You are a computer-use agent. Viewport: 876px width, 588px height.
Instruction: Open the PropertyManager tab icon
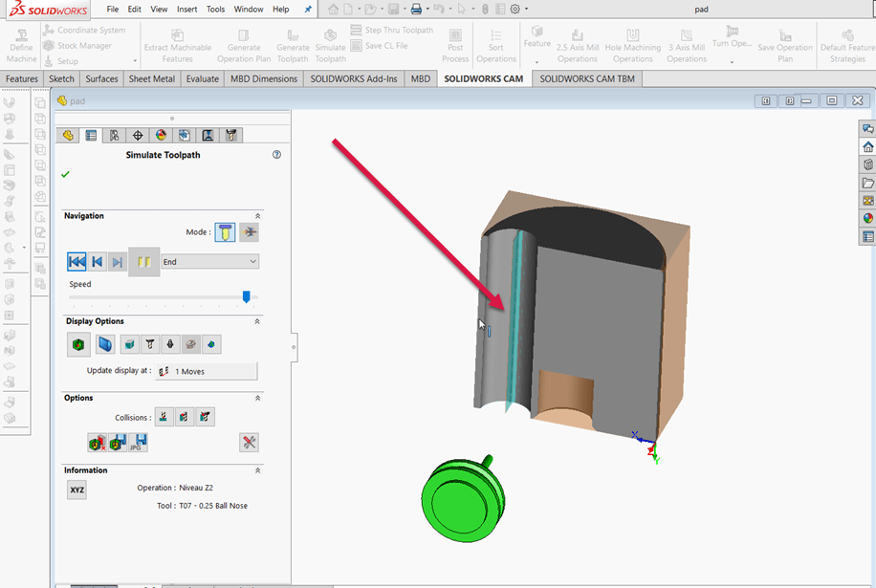point(91,135)
